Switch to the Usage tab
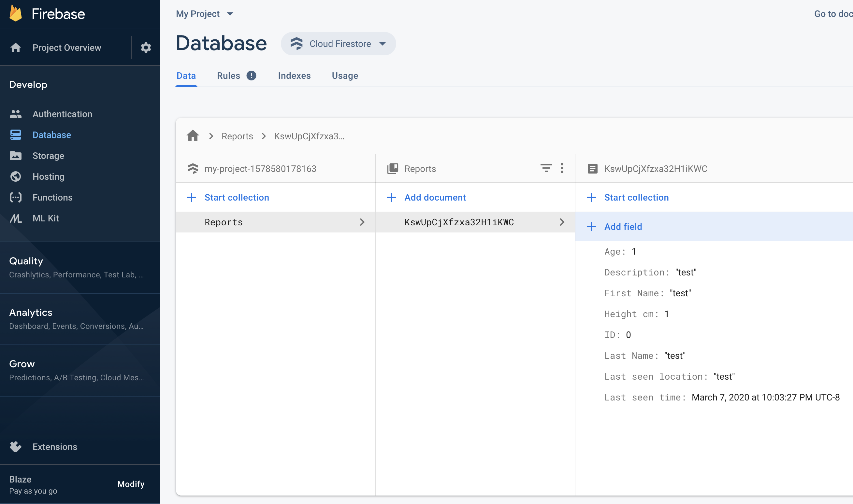The width and height of the screenshot is (853, 504). click(x=345, y=76)
